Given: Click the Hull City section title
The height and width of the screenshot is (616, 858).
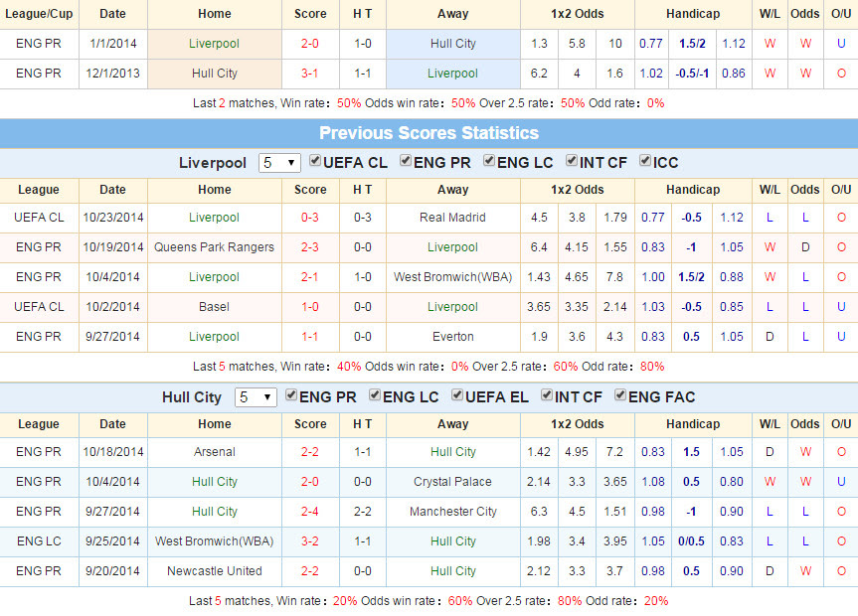Looking at the screenshot, I should tap(192, 397).
